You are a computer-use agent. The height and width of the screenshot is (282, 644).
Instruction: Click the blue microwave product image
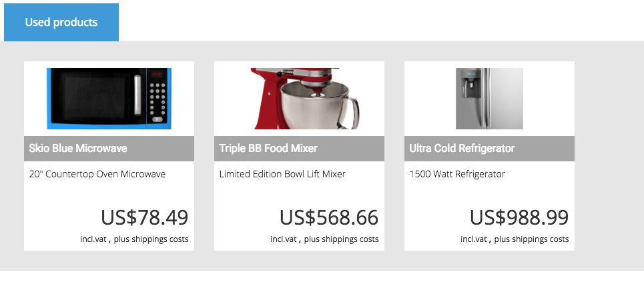click(x=109, y=99)
